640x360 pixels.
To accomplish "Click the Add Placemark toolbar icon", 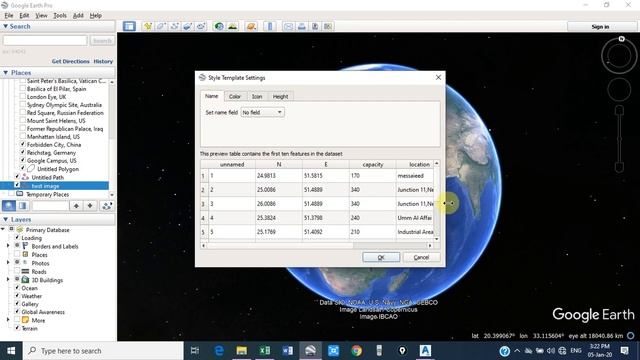I will coord(147,26).
